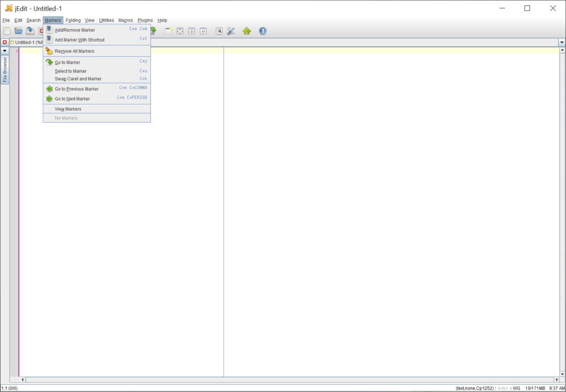Viewport: 566px width, 392px height.
Task: Click the horizontal scrollbar track
Action: (290, 380)
